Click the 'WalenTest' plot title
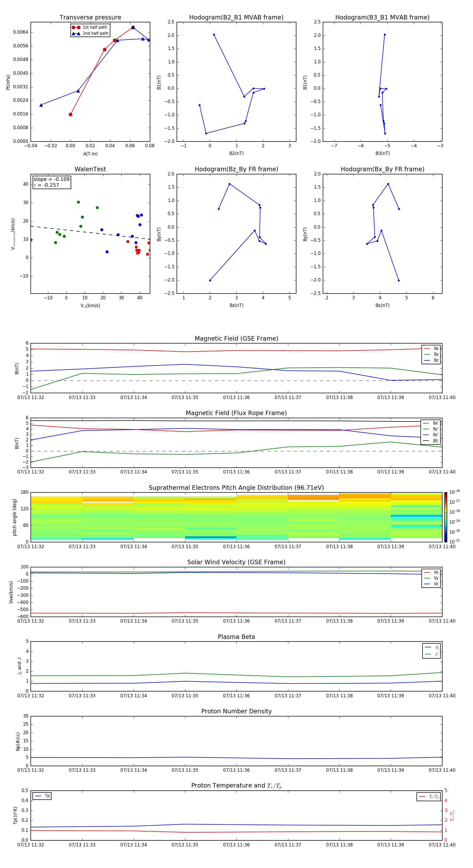Screen dimensions: 473x868 pyautogui.click(x=90, y=169)
